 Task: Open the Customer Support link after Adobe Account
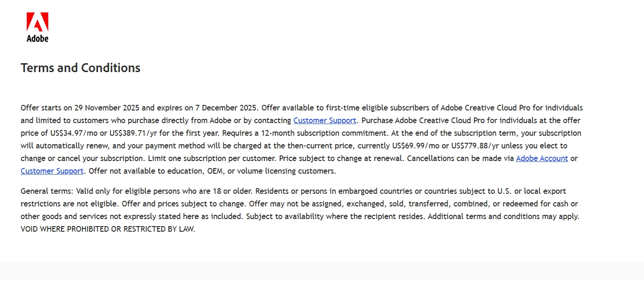click(x=52, y=171)
